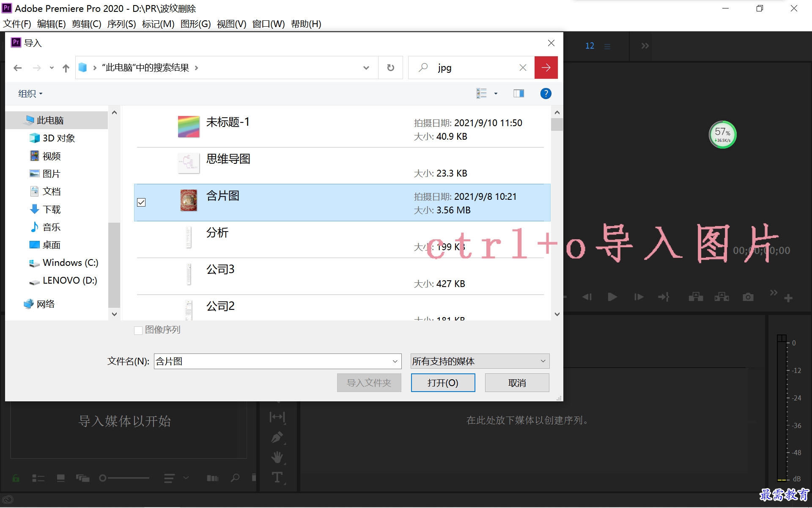Open 编辑(E) menu
Image resolution: width=812 pixels, height=508 pixels.
51,24
